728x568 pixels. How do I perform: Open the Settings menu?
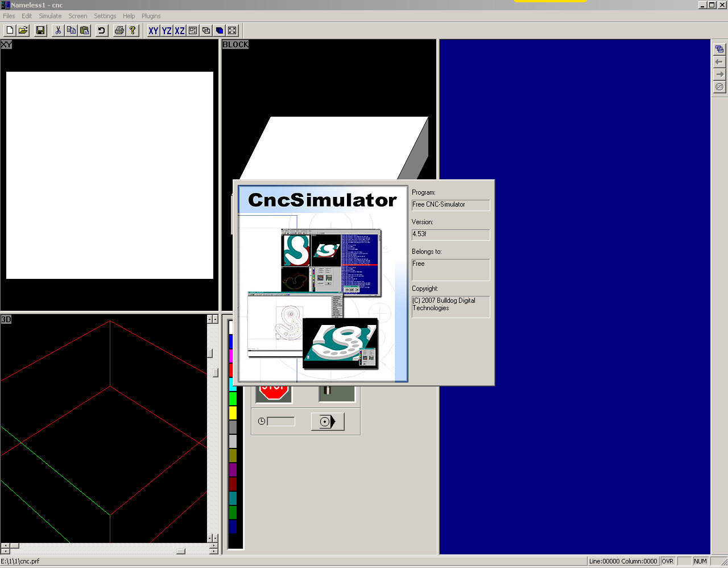[105, 16]
